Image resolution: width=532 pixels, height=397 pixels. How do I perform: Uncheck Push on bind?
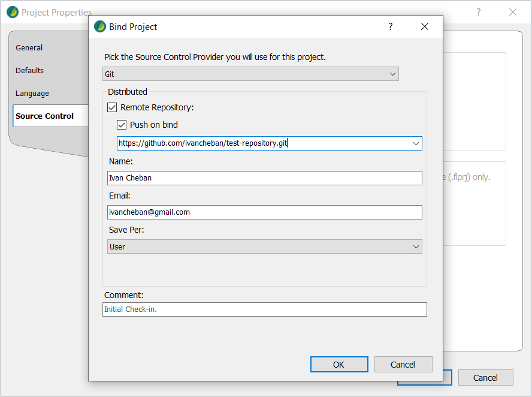click(x=122, y=125)
